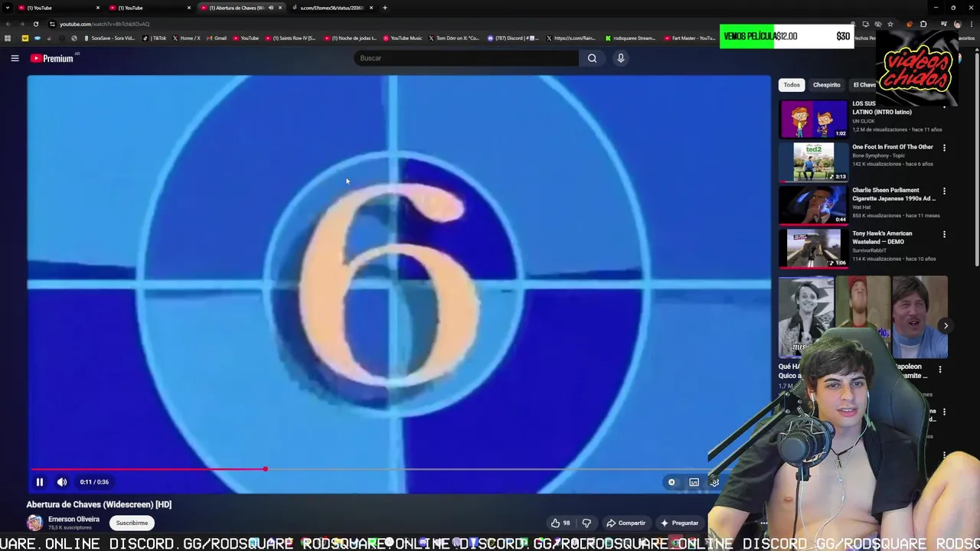This screenshot has height=551, width=980.
Task: Select the El Chavo filter chip
Action: click(864, 85)
